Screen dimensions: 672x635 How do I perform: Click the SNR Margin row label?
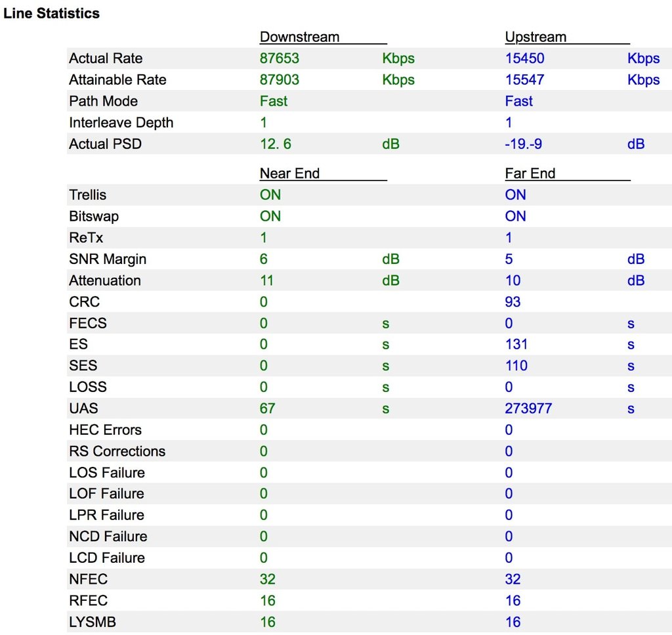(x=107, y=259)
